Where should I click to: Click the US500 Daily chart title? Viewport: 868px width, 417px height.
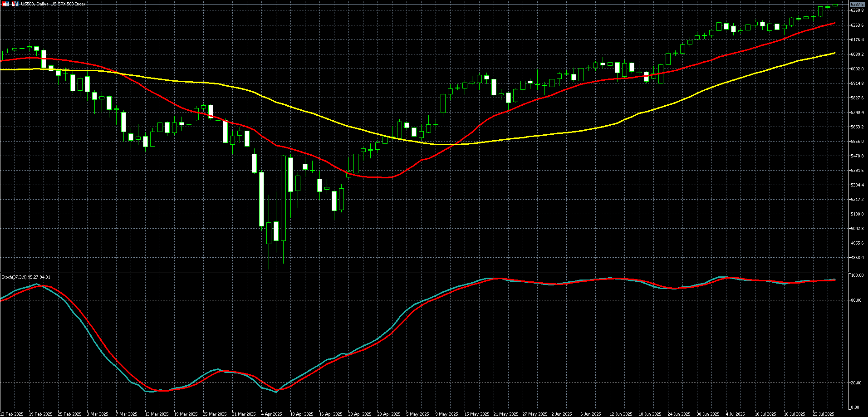click(53, 4)
